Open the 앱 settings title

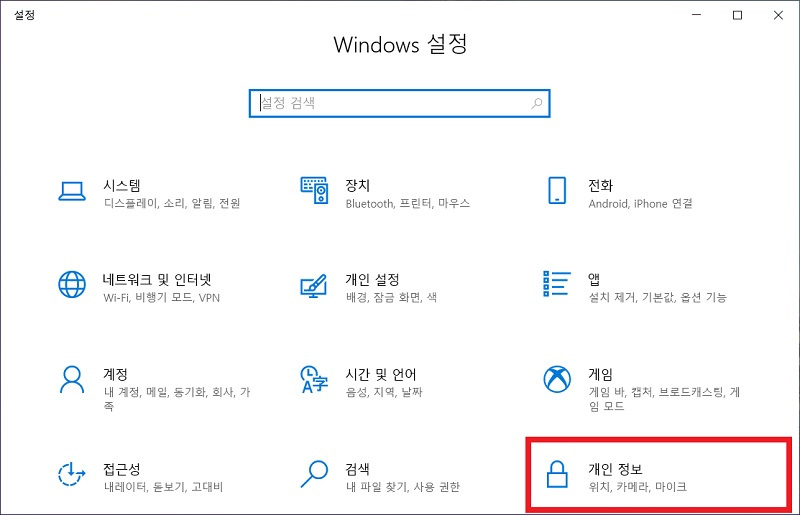pos(594,279)
